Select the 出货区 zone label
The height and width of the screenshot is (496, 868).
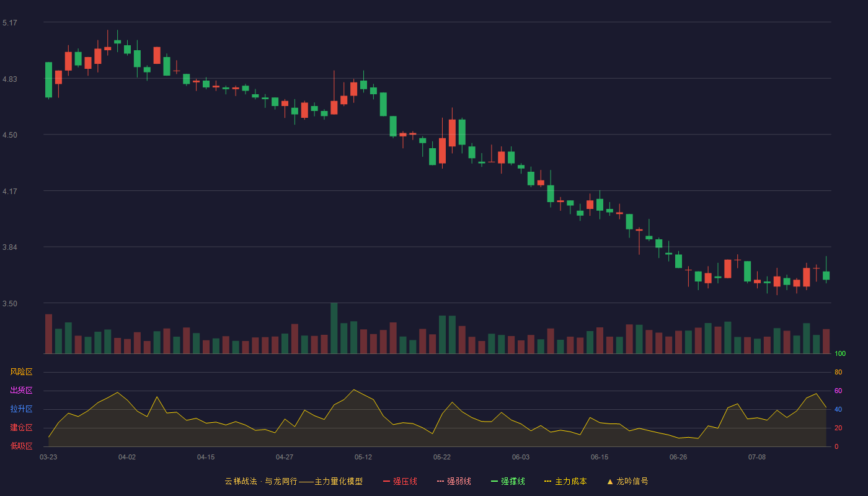coord(21,391)
